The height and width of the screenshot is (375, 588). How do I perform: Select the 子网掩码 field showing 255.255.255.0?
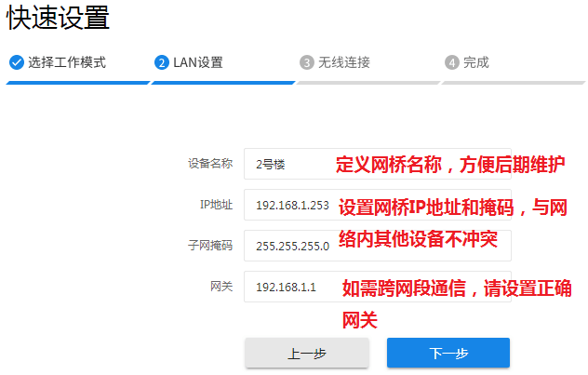click(x=288, y=247)
